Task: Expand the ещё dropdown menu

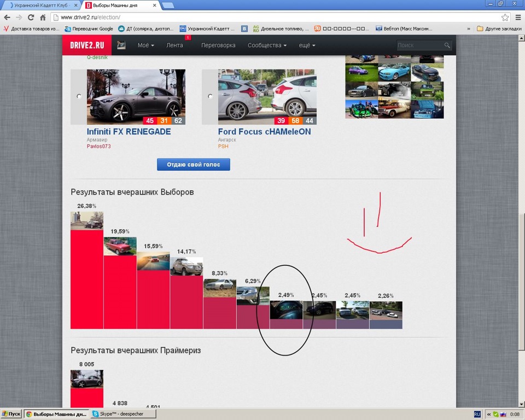Action: (307, 45)
